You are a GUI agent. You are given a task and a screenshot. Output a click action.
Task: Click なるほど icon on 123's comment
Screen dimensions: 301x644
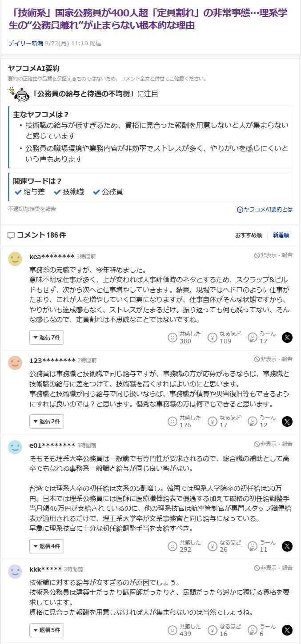pyautogui.click(x=213, y=421)
